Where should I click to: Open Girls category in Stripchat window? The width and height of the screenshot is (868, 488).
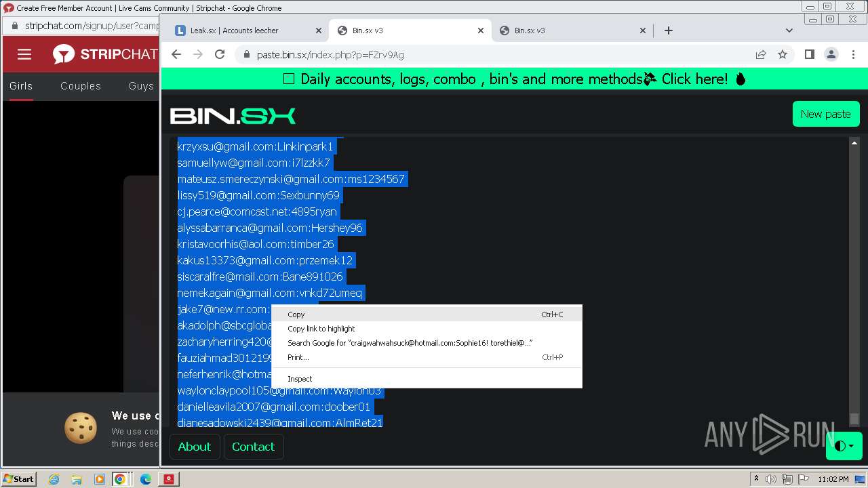click(21, 86)
